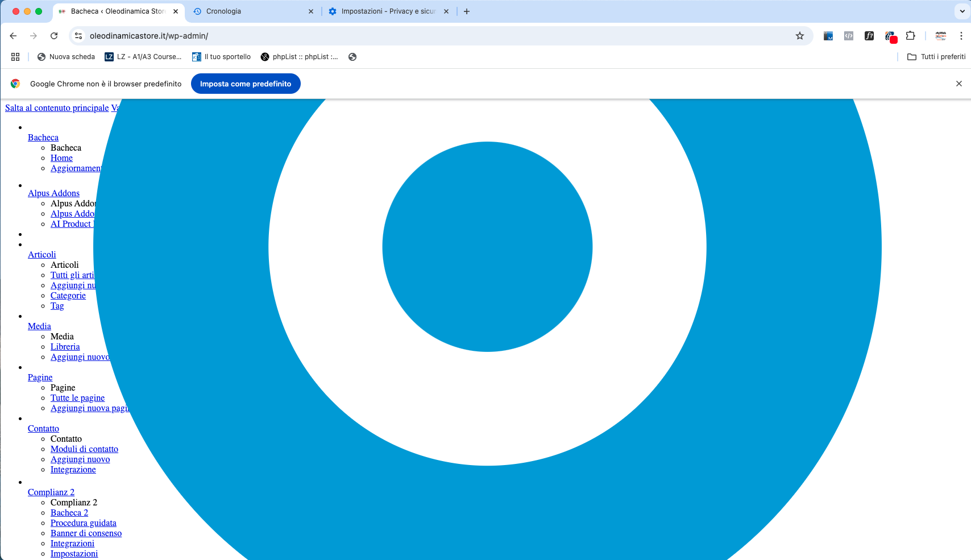
Task: Click Imposta come predefinito button
Action: point(246,84)
